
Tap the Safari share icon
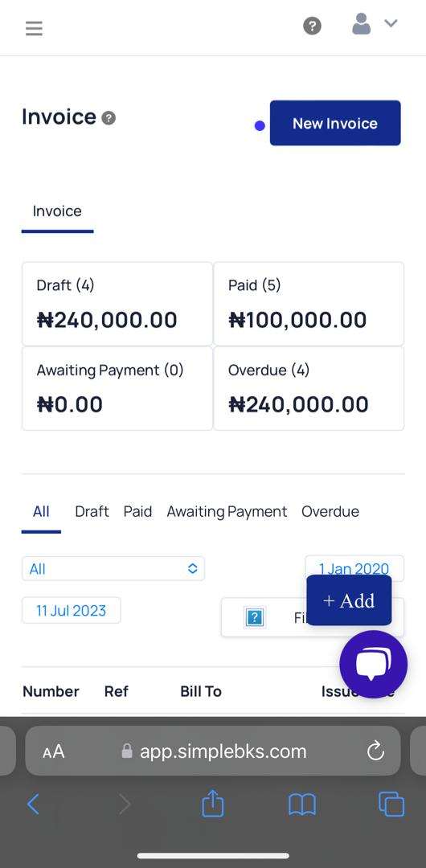click(213, 804)
